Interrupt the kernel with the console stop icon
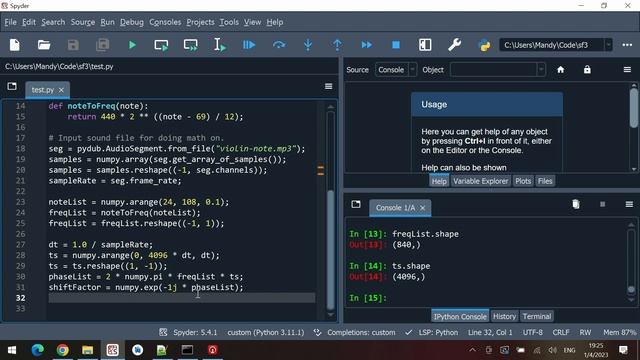The width and height of the screenshot is (640, 360). (602, 204)
